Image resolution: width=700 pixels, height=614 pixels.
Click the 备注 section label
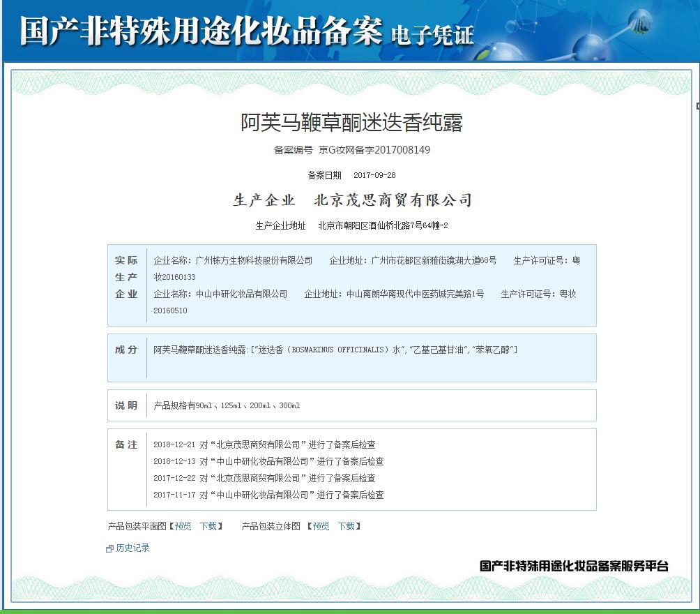point(126,445)
